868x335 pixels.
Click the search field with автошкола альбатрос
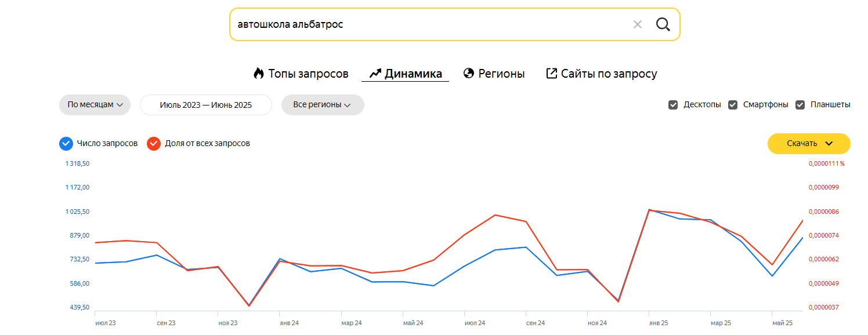[x=429, y=24]
